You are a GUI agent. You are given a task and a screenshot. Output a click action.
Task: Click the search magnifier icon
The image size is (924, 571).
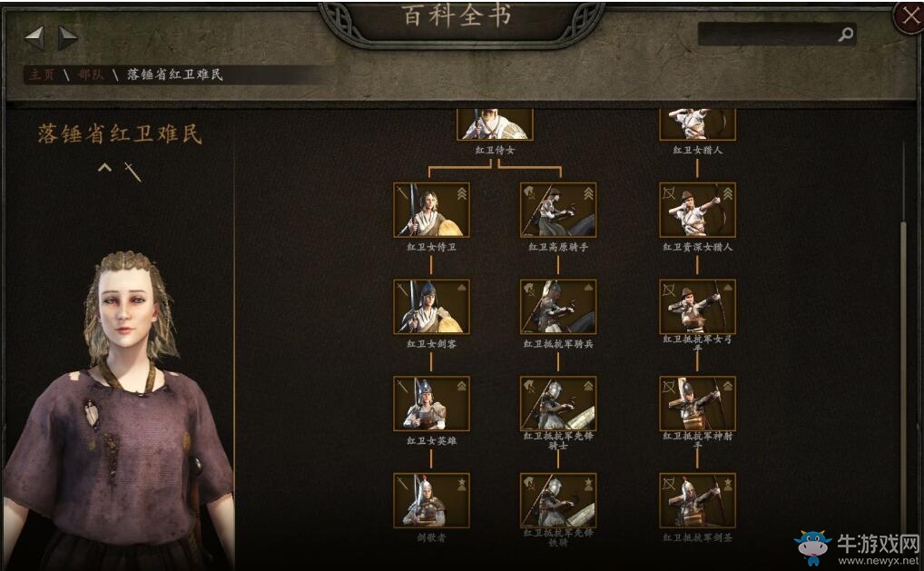click(x=846, y=34)
